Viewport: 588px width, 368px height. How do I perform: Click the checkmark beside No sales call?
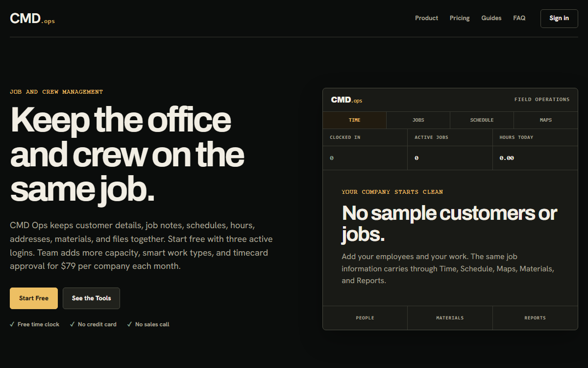(129, 324)
